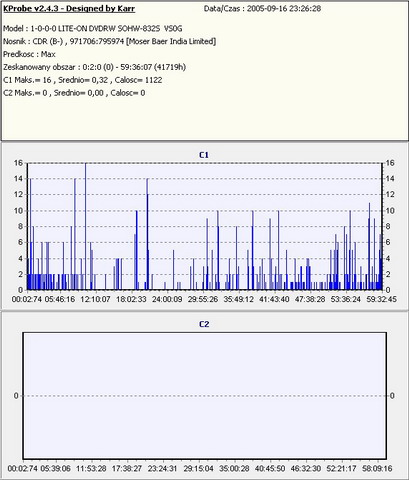Screen dimensions: 409x480
Task: Click the 12:10:07 label on C1 axis
Action: (x=95, y=299)
